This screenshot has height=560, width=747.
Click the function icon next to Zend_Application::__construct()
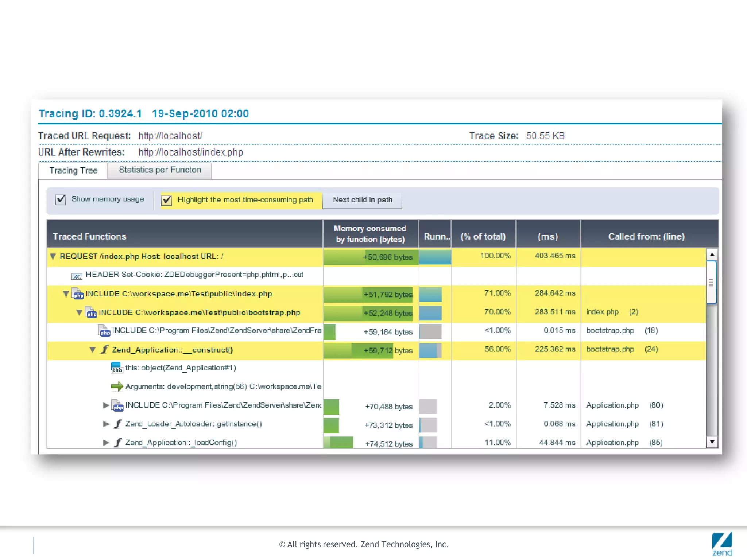105,350
